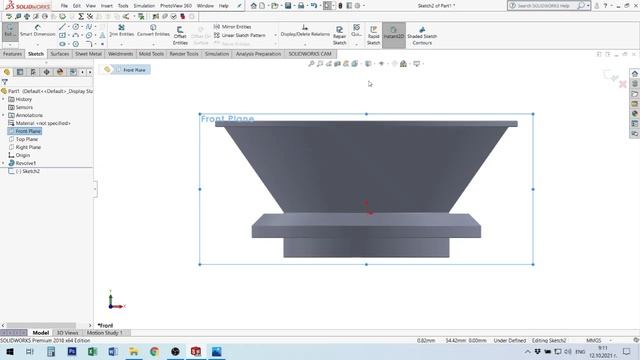Switch to the Surfaces tab

60,54
